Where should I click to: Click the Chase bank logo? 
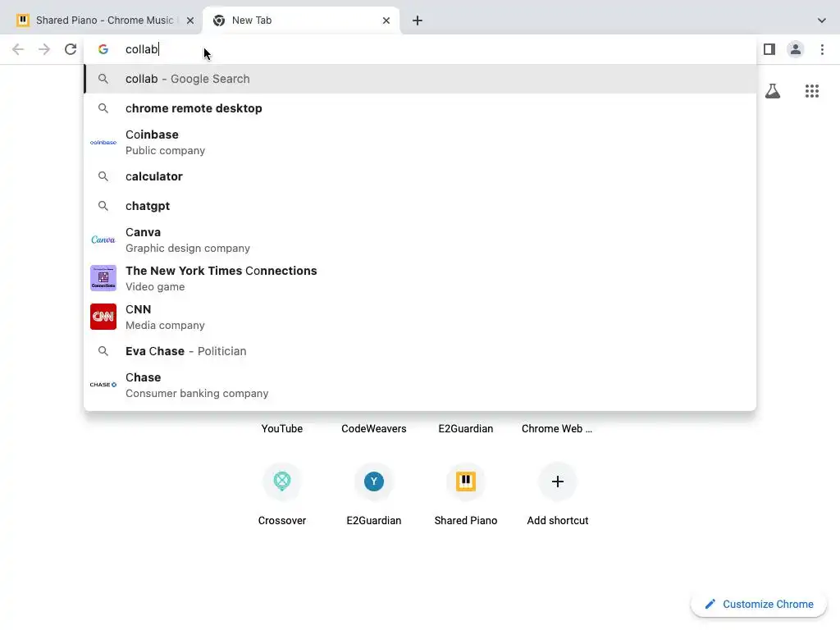[x=103, y=385]
